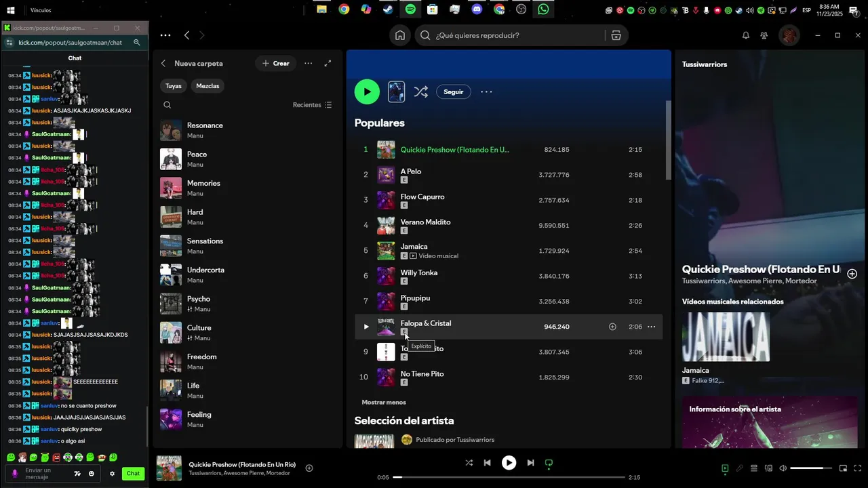This screenshot has width=868, height=488.
Task: Add current song to liked songs
Action: point(309,468)
